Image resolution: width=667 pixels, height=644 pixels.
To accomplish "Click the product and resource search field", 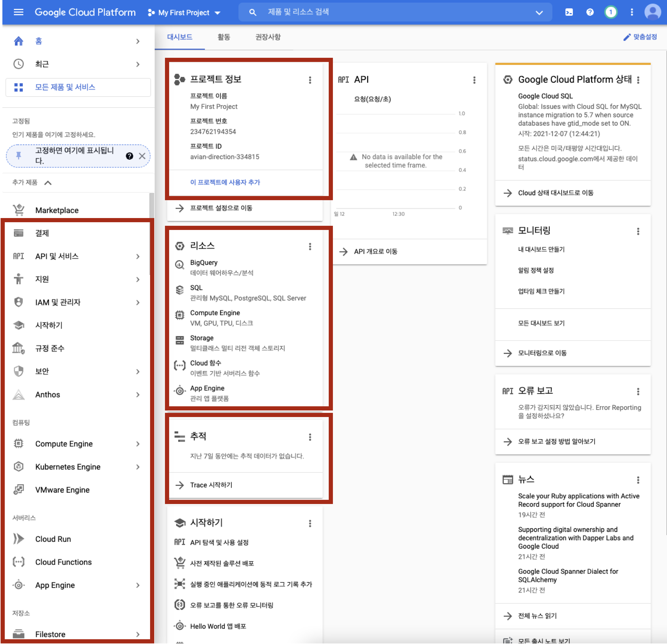I will tap(395, 12).
